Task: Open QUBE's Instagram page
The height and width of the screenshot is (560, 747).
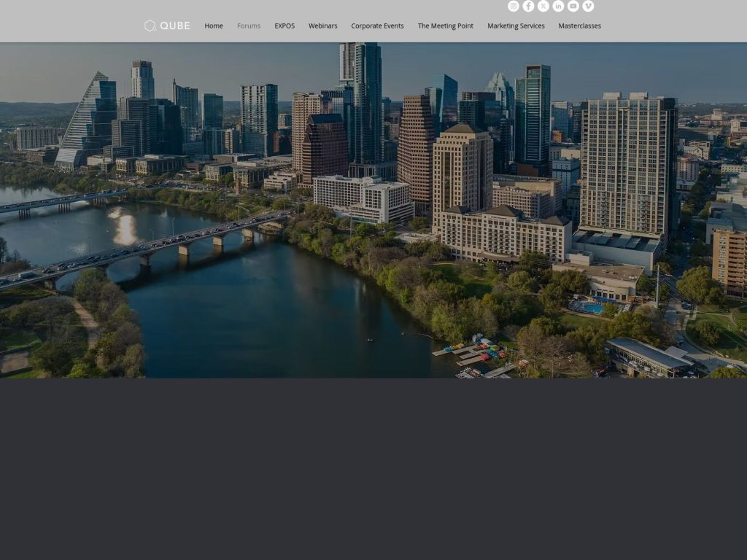Action: (x=513, y=6)
